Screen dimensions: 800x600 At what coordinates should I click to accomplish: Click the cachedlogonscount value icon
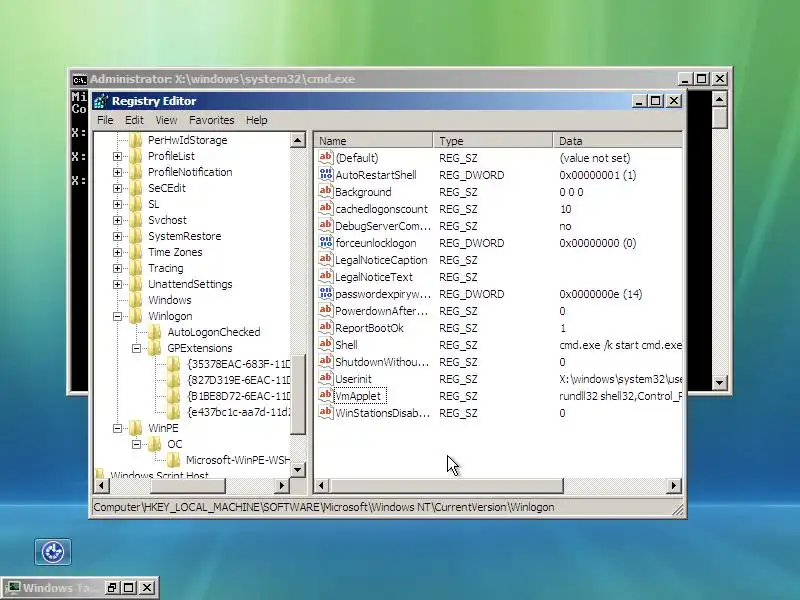(x=326, y=208)
